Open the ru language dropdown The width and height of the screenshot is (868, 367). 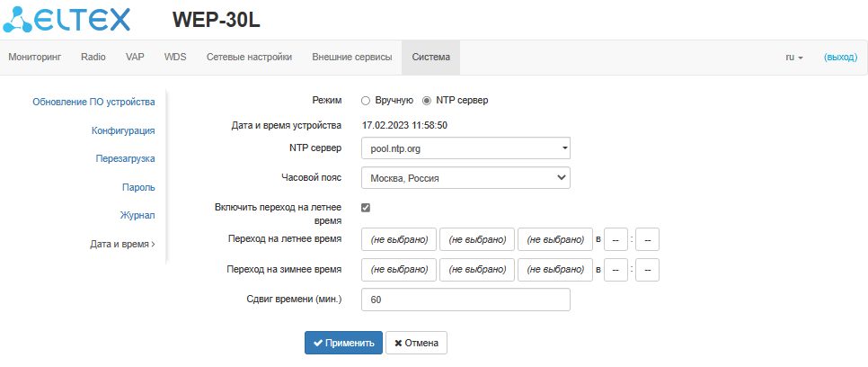794,57
